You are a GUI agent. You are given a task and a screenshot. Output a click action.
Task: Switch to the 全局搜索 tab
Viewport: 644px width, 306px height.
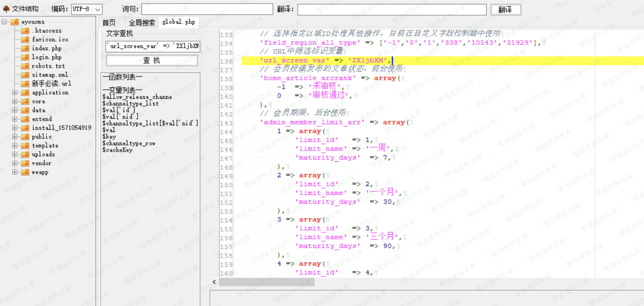[142, 22]
